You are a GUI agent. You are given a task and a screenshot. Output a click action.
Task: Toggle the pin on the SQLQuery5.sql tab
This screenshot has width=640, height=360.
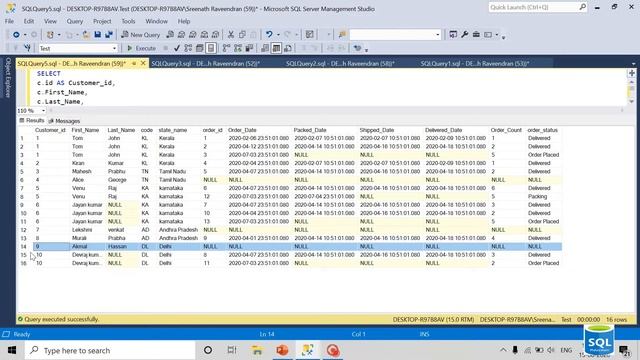134,63
